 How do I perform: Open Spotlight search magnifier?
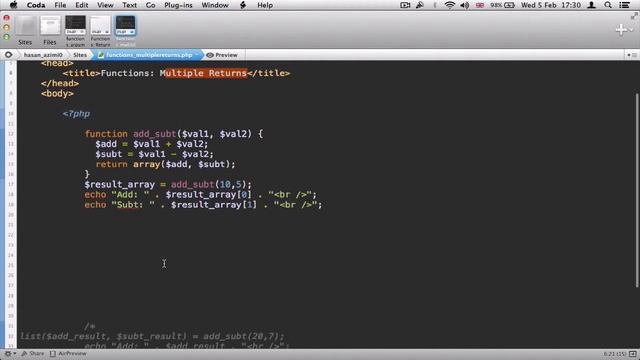(x=608, y=5)
